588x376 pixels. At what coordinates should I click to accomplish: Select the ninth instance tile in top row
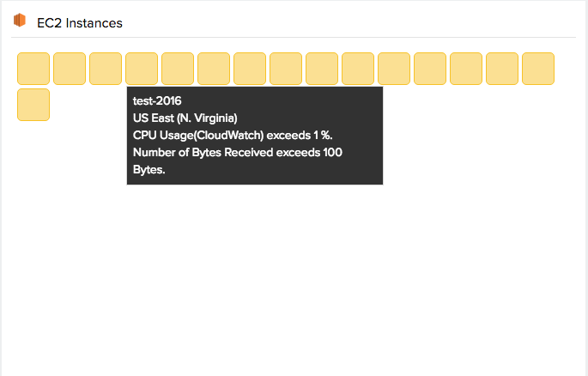tap(322, 69)
